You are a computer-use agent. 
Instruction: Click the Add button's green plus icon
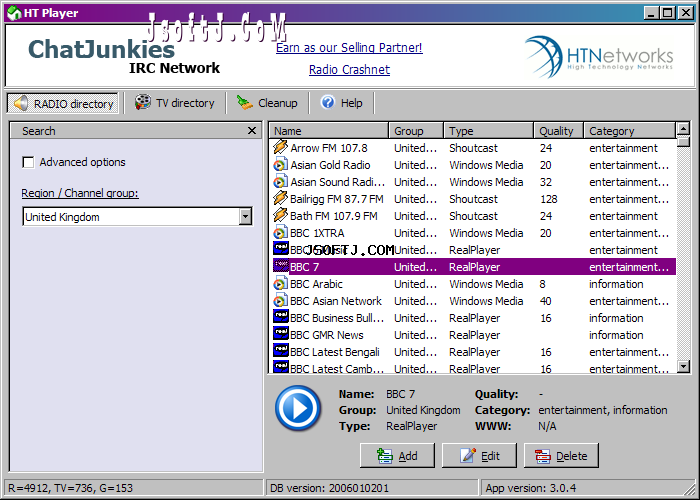click(384, 455)
